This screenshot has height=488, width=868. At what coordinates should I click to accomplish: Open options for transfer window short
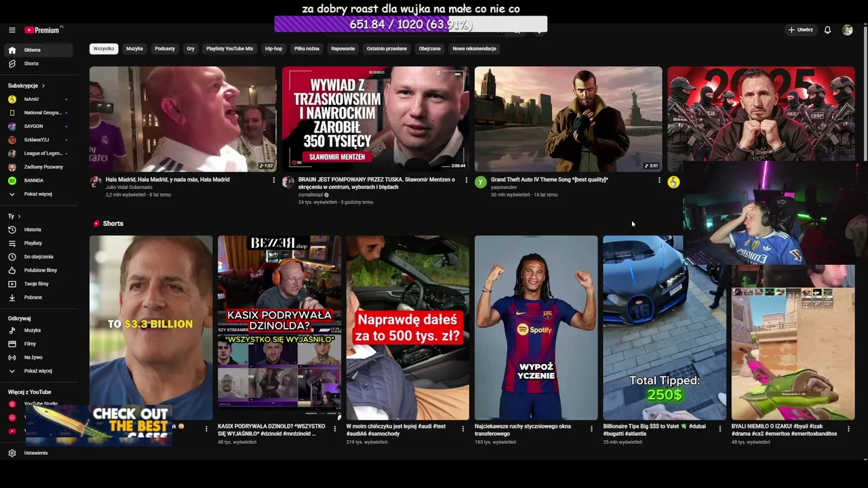click(591, 429)
